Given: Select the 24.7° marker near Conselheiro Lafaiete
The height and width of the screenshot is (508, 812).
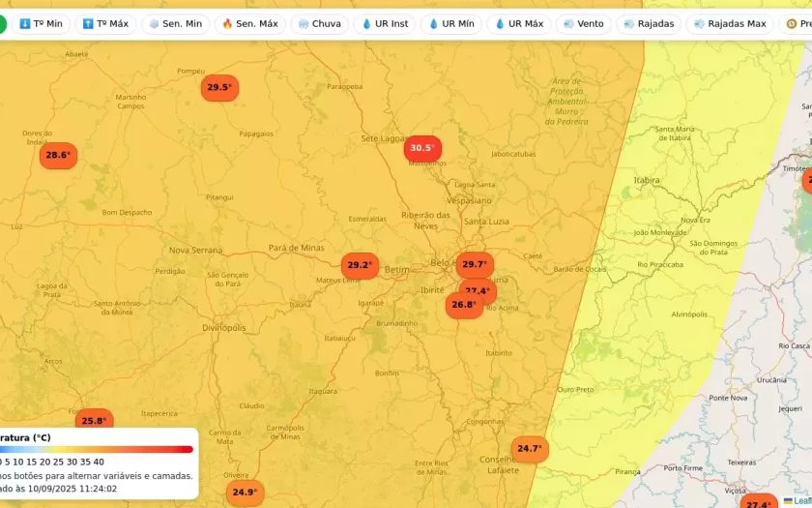Looking at the screenshot, I should [x=530, y=449].
